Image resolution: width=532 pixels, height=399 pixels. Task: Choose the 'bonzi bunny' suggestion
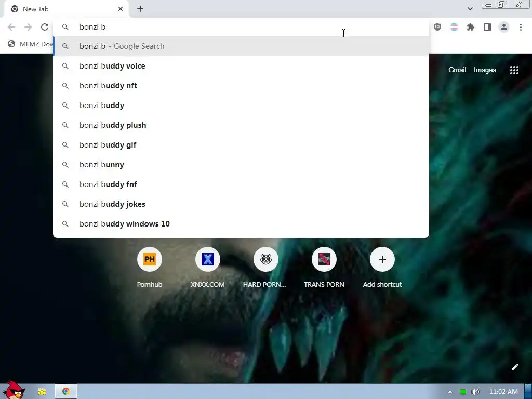point(241,165)
